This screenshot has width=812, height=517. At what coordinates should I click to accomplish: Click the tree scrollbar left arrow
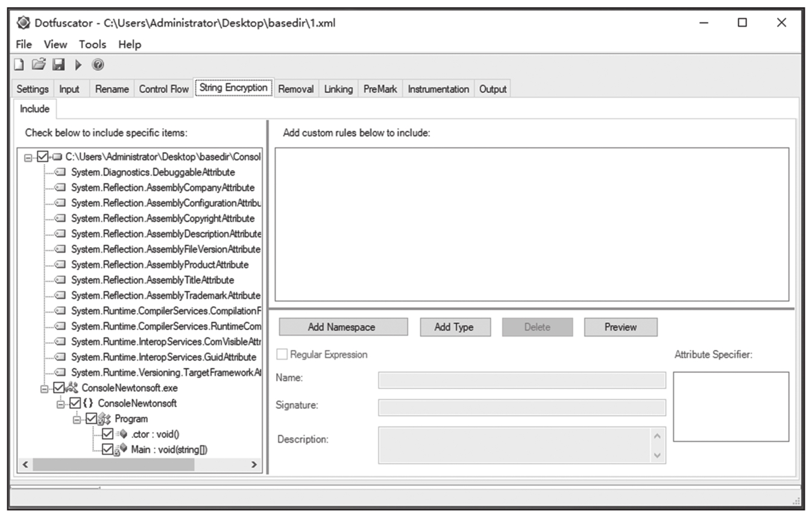click(x=25, y=465)
